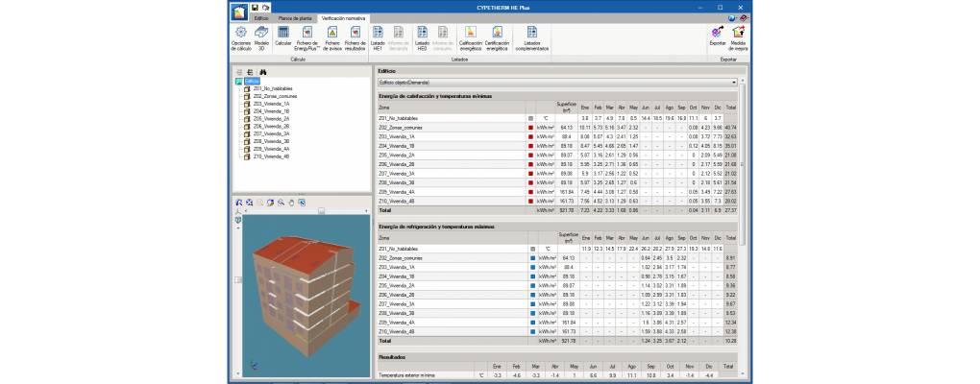Click the globe icon at ribbon top right
This screenshot has width=980, height=384.
731,18
